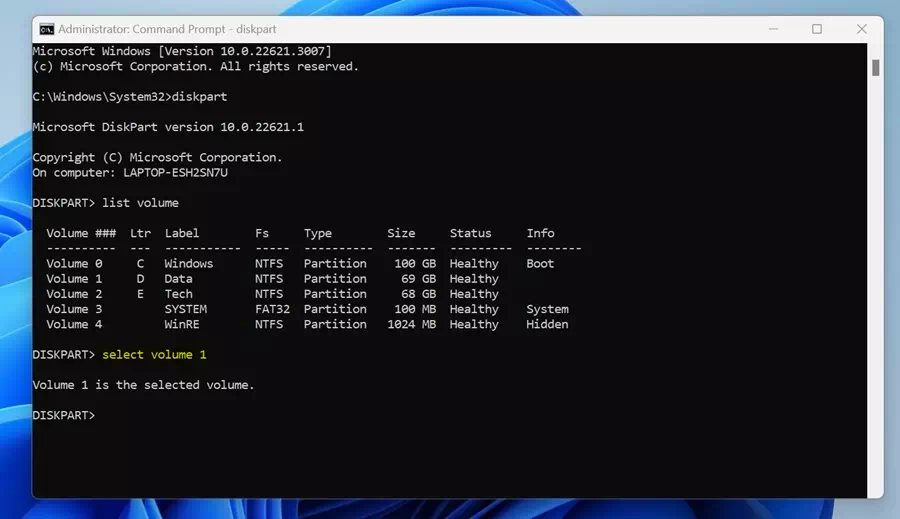Click 'Volume 3' in the volume list
Screen dimensions: 900x519
74,309
